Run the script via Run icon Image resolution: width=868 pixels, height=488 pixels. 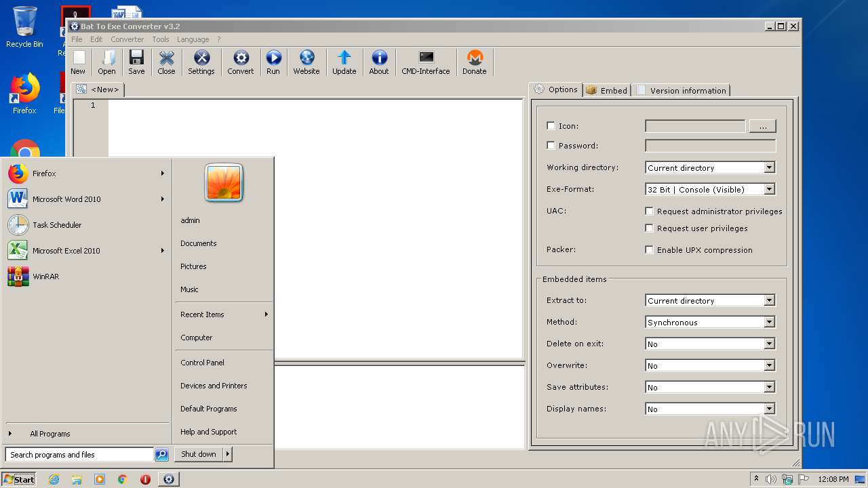tap(273, 58)
